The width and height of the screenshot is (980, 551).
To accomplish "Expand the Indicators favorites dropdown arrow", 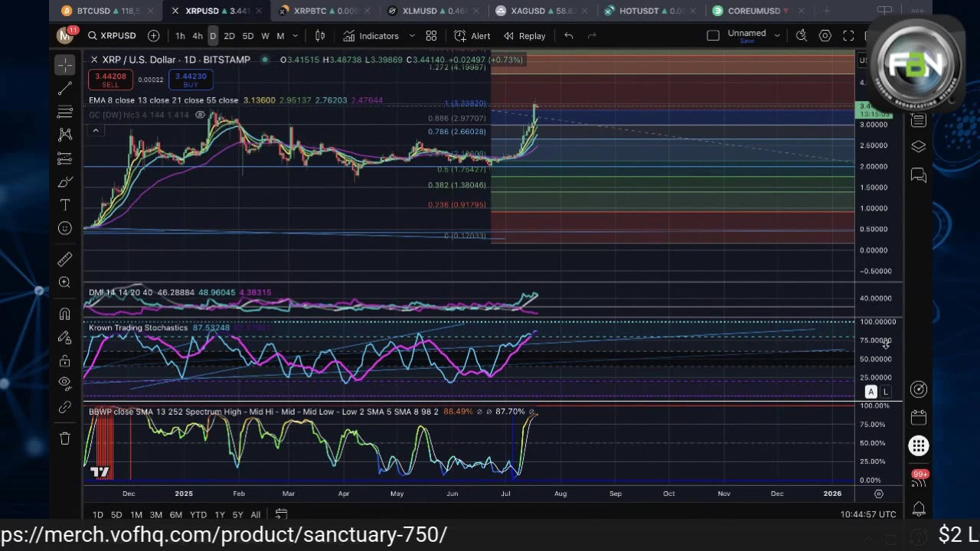I will pyautogui.click(x=412, y=36).
